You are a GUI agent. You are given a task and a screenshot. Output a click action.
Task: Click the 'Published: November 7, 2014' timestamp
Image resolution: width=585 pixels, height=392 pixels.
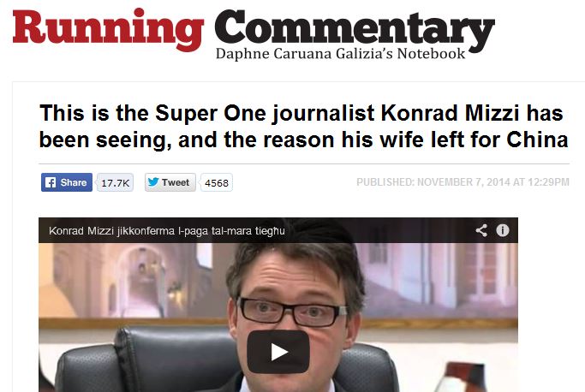point(463,182)
